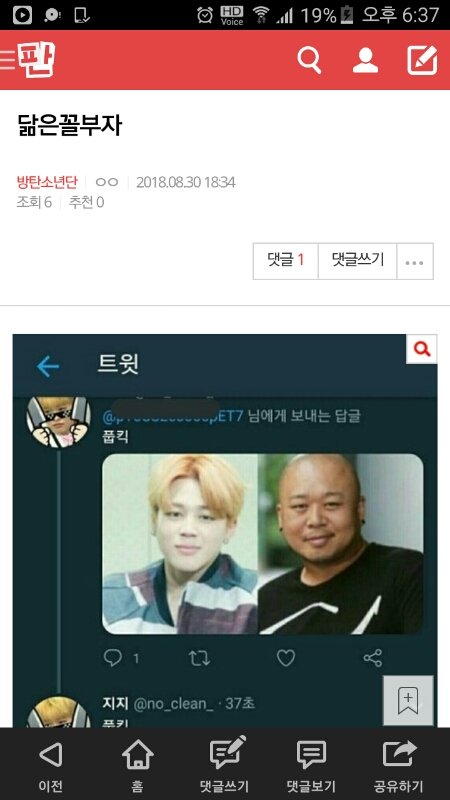Like the tweet with heart icon

(x=286, y=658)
